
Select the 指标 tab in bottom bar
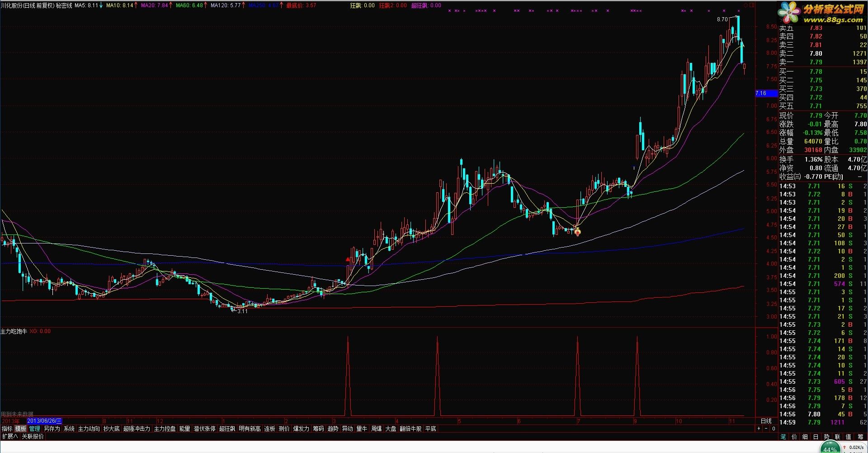[7, 429]
